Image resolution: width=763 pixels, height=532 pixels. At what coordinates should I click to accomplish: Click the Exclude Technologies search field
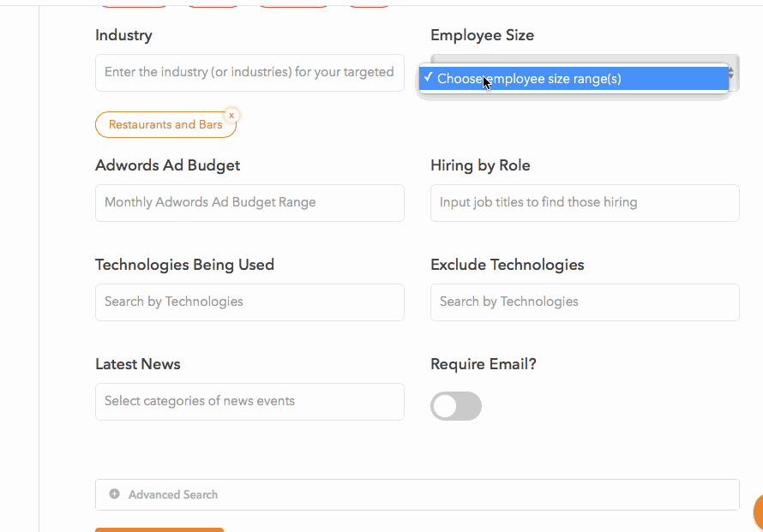(585, 302)
